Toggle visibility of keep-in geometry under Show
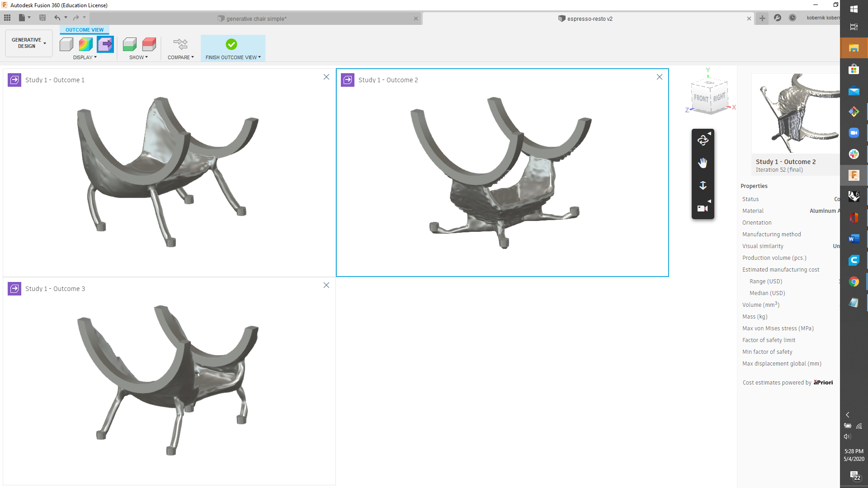Viewport: 868px width, 488px height. coord(130,44)
